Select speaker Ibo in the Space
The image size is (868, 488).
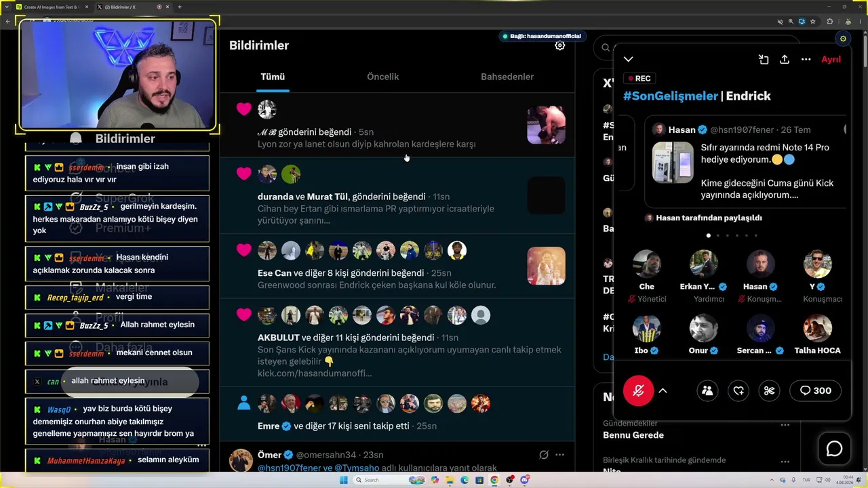click(647, 328)
